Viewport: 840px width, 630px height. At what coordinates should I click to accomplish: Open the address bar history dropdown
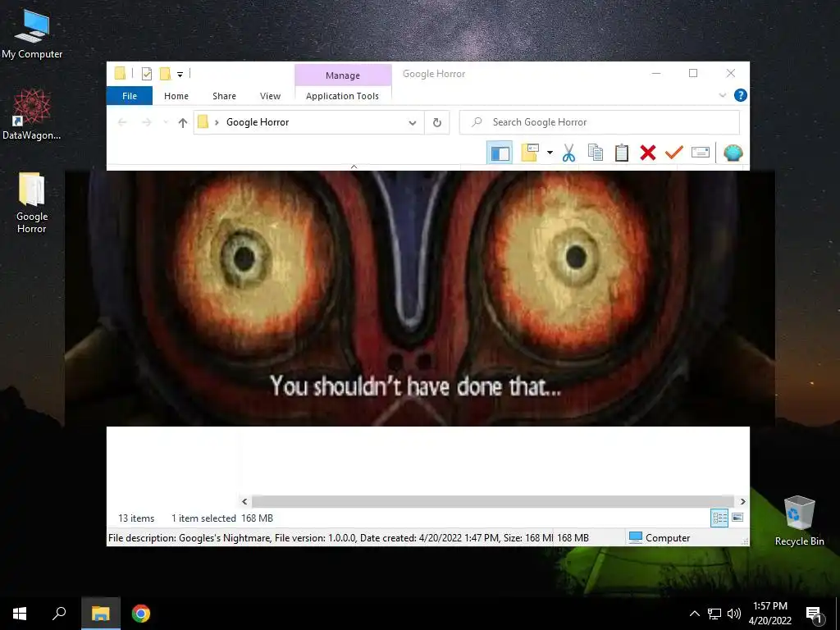click(x=412, y=123)
